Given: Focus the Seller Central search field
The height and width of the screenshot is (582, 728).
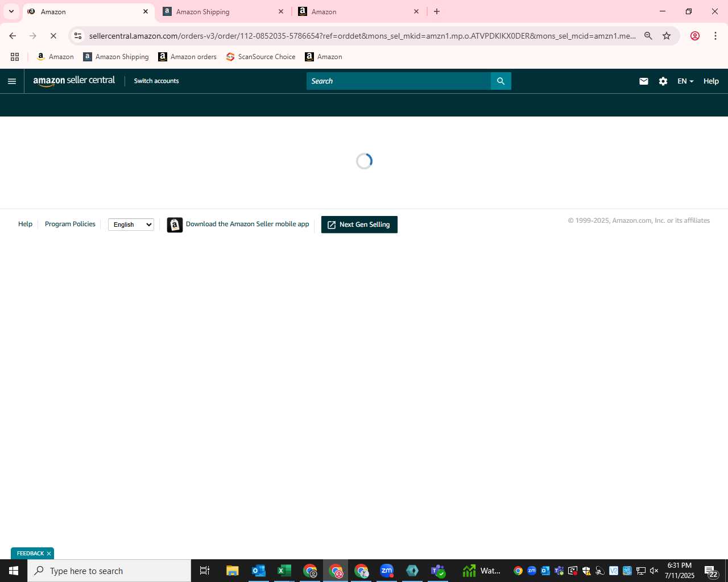Looking at the screenshot, I should point(399,81).
